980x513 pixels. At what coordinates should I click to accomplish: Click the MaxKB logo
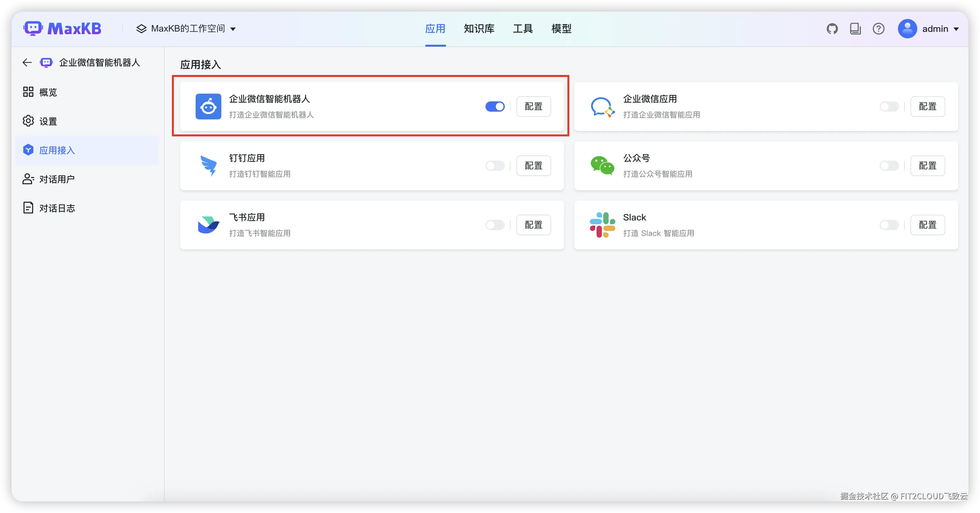(x=62, y=29)
